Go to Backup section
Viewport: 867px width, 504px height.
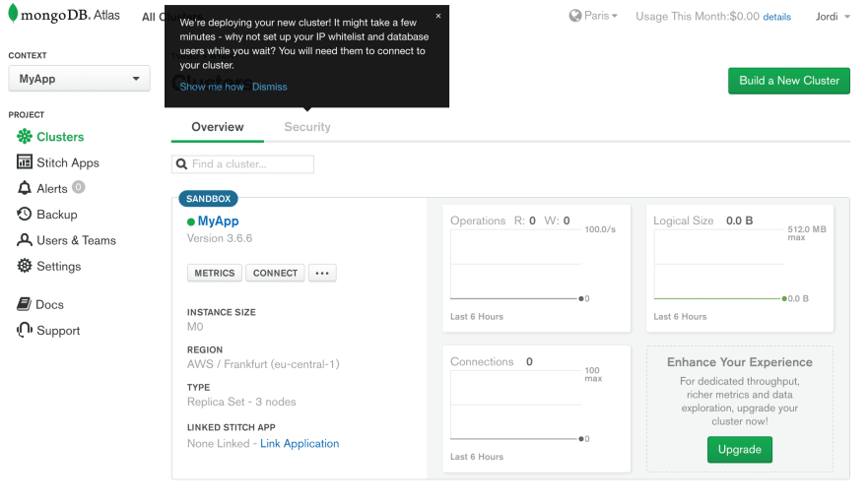pos(57,215)
